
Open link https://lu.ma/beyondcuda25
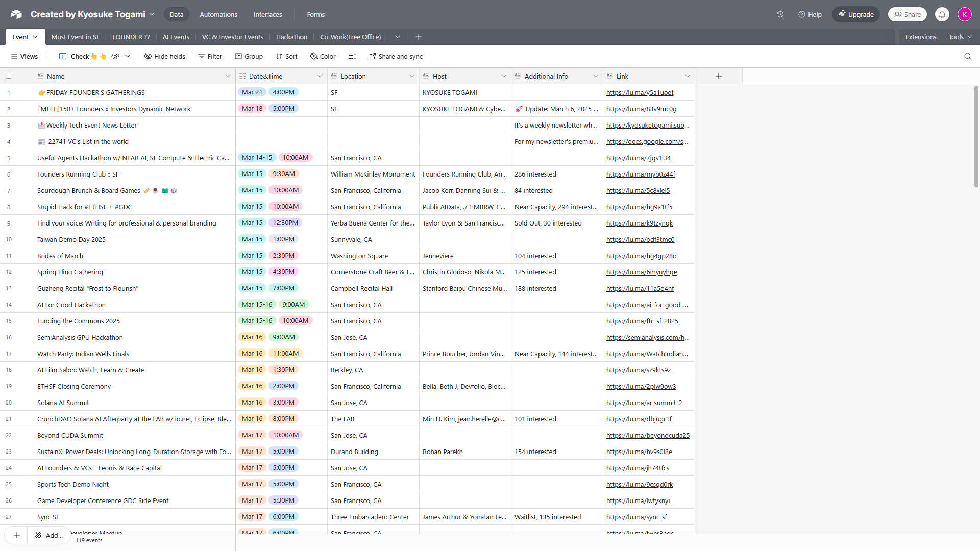coord(648,435)
